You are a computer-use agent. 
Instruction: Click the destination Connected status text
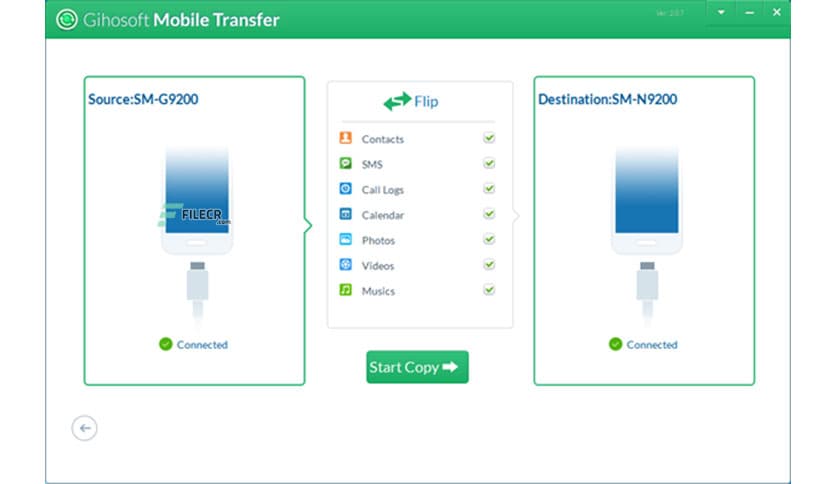[x=652, y=345]
